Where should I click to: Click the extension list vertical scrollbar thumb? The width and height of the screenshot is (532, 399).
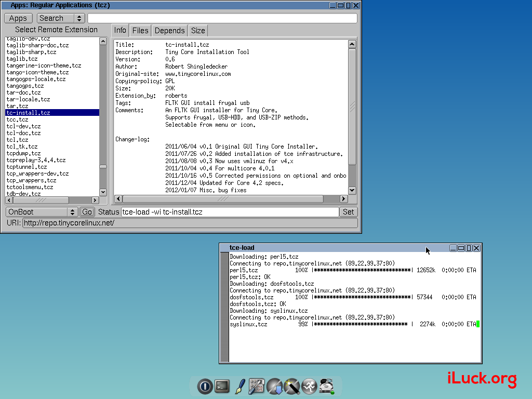(x=103, y=167)
